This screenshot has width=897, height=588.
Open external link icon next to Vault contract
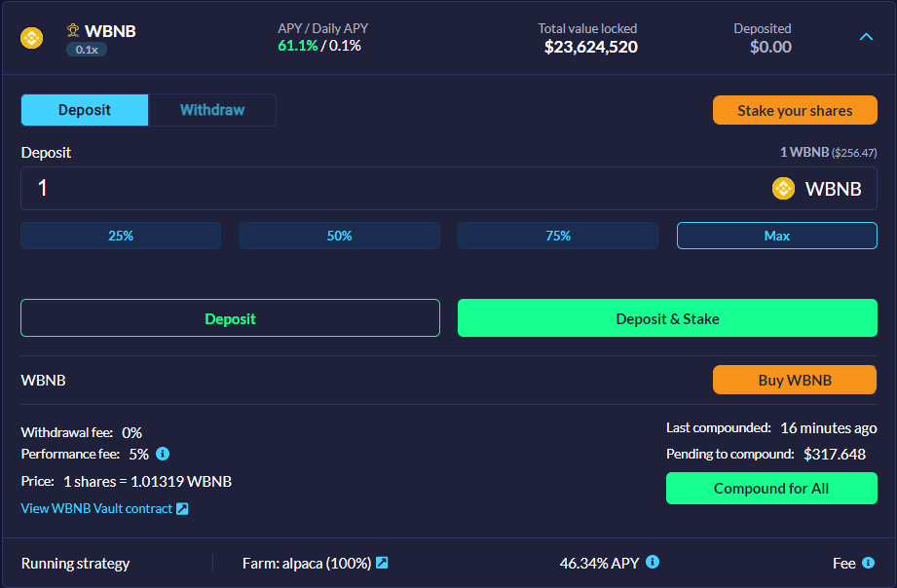(x=182, y=508)
